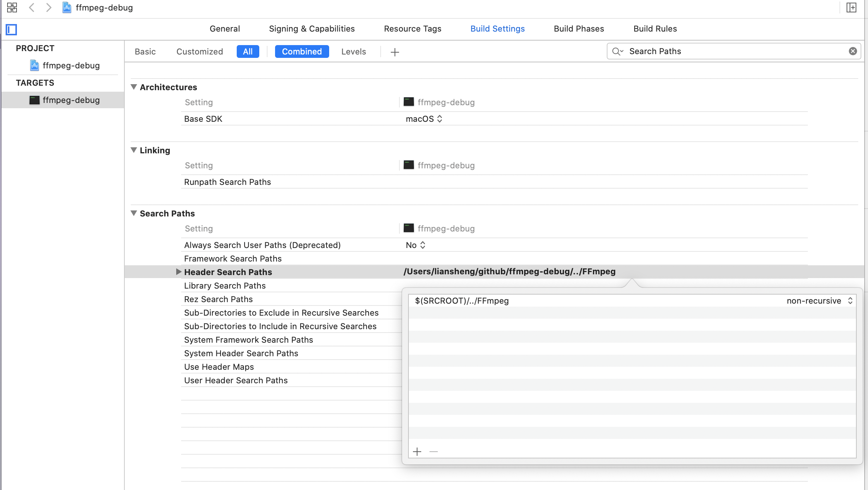
Task: Open Signing & Capabilities tab
Action: pyautogui.click(x=312, y=29)
